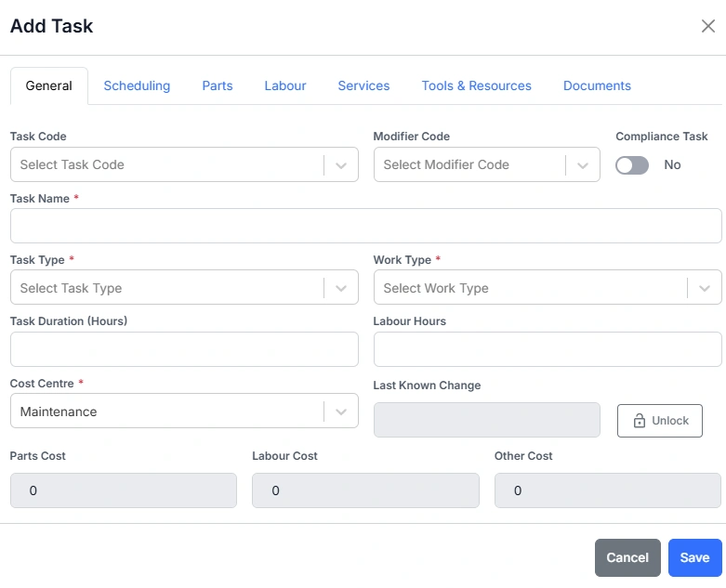Toggle the Compliance Task switch
The height and width of the screenshot is (588, 726).
(x=632, y=164)
